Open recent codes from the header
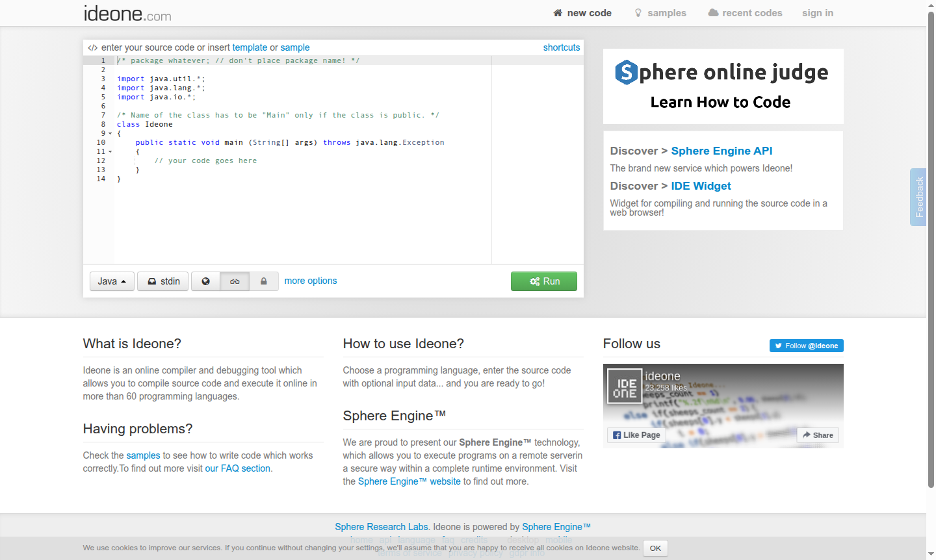The height and width of the screenshot is (560, 936). [x=745, y=13]
